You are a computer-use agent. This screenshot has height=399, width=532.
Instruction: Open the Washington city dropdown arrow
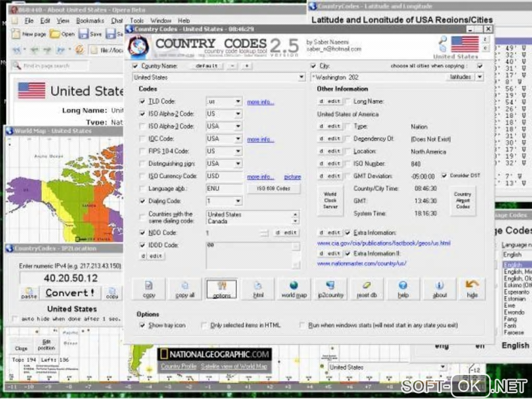coord(480,77)
